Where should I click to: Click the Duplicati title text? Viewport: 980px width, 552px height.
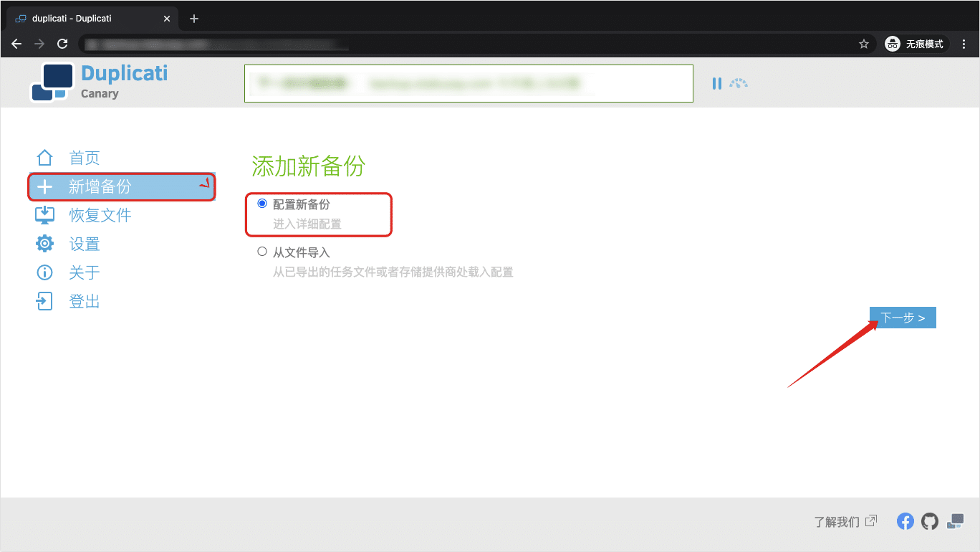125,73
